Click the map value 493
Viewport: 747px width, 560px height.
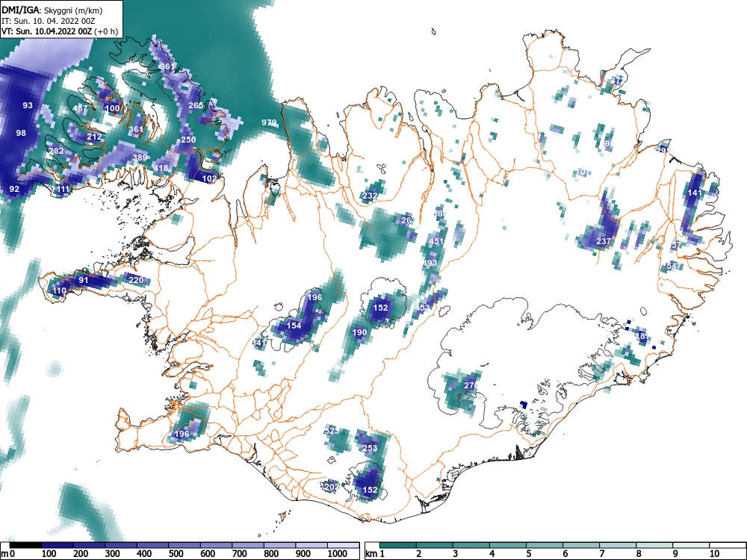click(430, 263)
